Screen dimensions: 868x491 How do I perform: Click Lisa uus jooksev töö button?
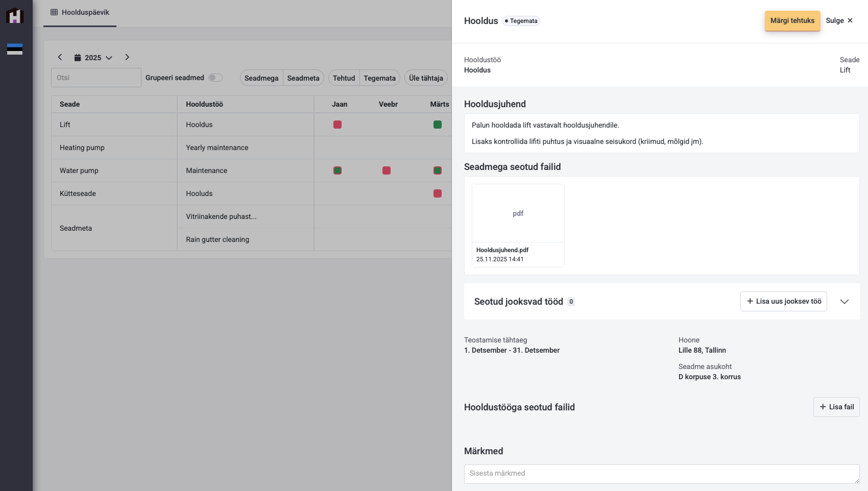pos(783,302)
